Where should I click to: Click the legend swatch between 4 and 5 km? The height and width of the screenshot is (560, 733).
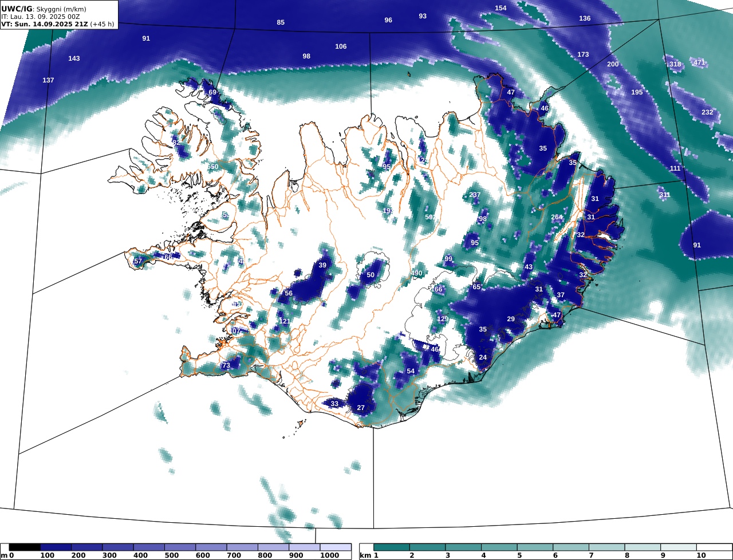499,547
